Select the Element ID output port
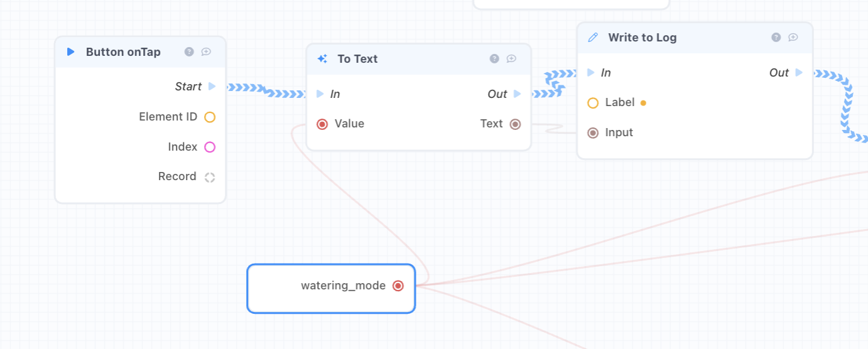The width and height of the screenshot is (868, 349). coord(210,117)
